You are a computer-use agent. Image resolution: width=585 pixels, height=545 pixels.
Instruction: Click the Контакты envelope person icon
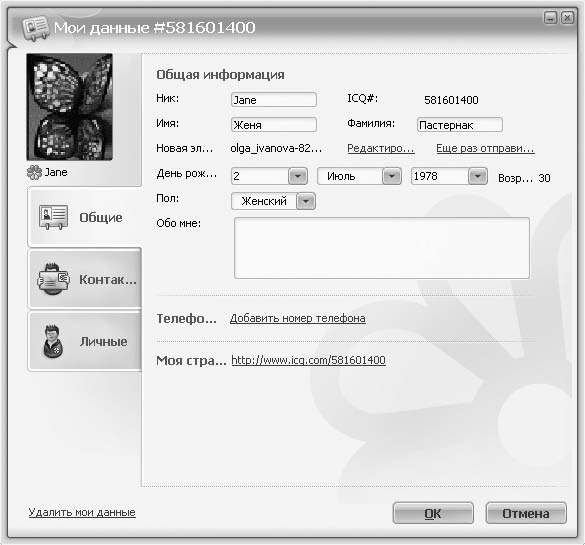(x=53, y=279)
